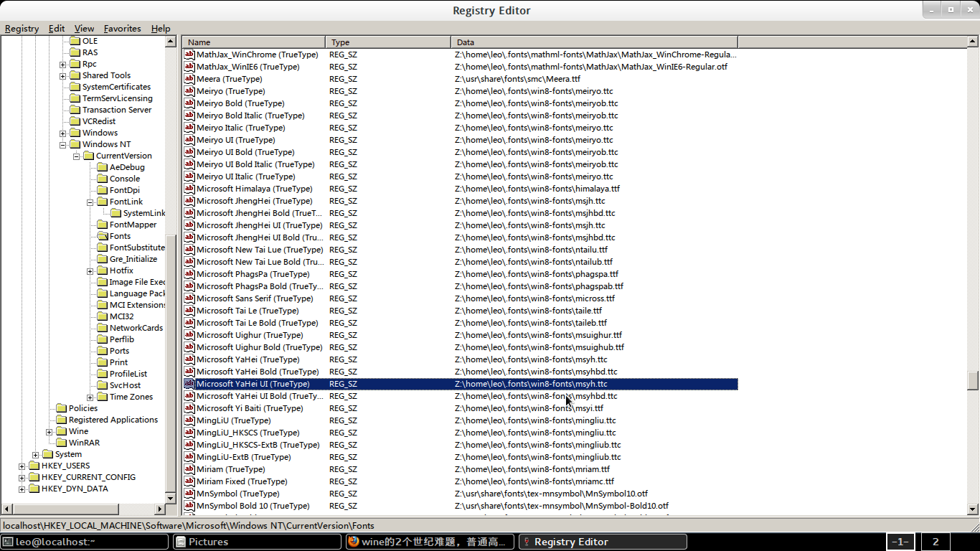Click the value list's scroll up arrow

pos(973,42)
